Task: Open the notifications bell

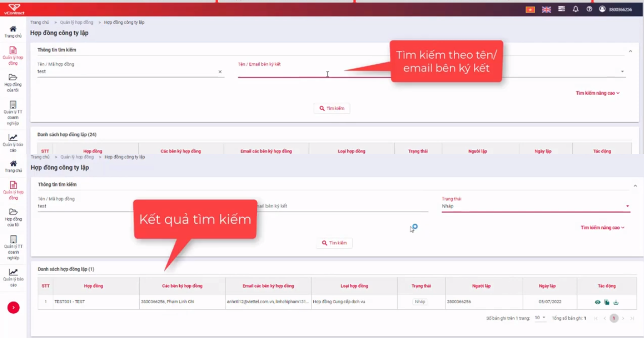Action: [575, 9]
